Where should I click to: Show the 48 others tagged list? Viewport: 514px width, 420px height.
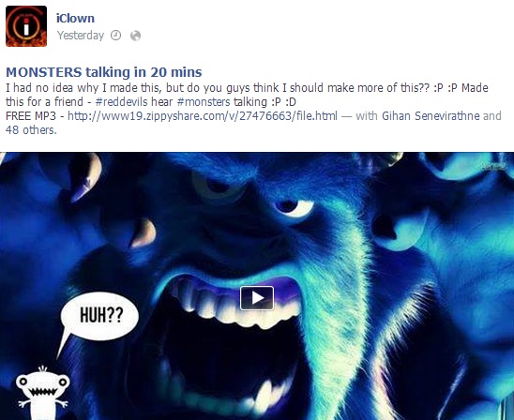[31, 130]
